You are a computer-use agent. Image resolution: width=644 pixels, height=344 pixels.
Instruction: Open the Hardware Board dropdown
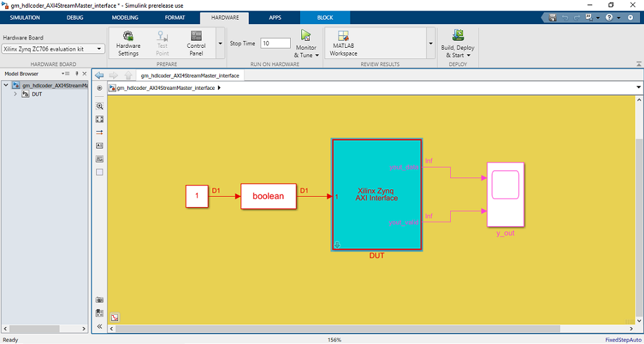(53, 49)
